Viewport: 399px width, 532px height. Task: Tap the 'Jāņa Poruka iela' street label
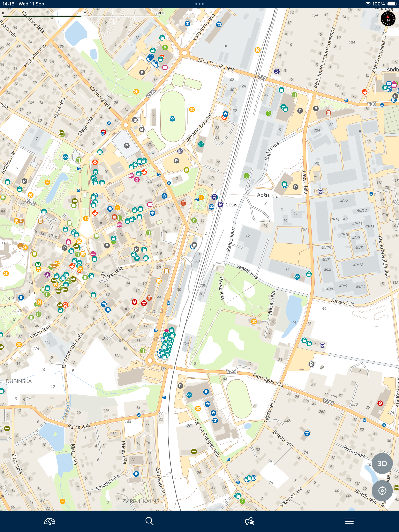(216, 64)
